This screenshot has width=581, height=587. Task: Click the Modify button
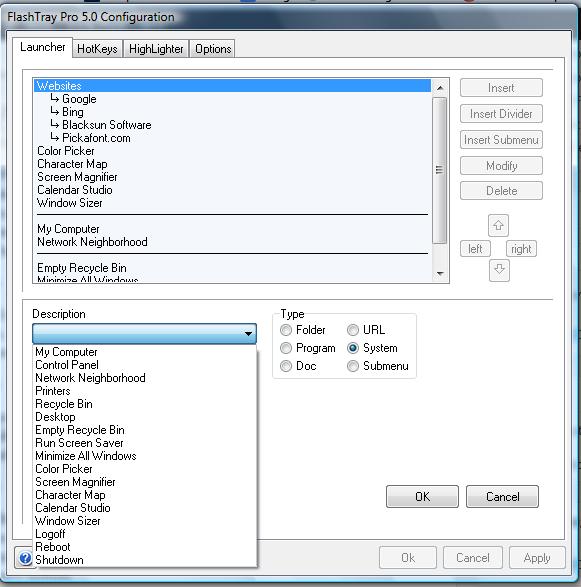501,165
